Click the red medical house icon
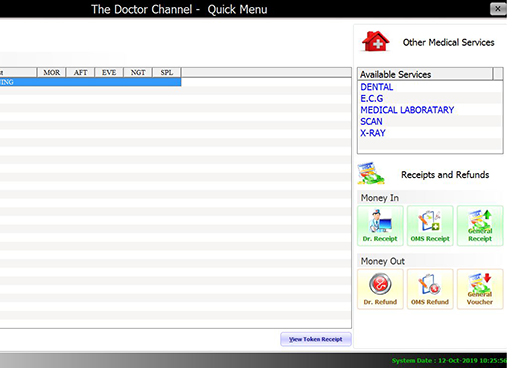This screenshot has width=514, height=368. [x=376, y=41]
